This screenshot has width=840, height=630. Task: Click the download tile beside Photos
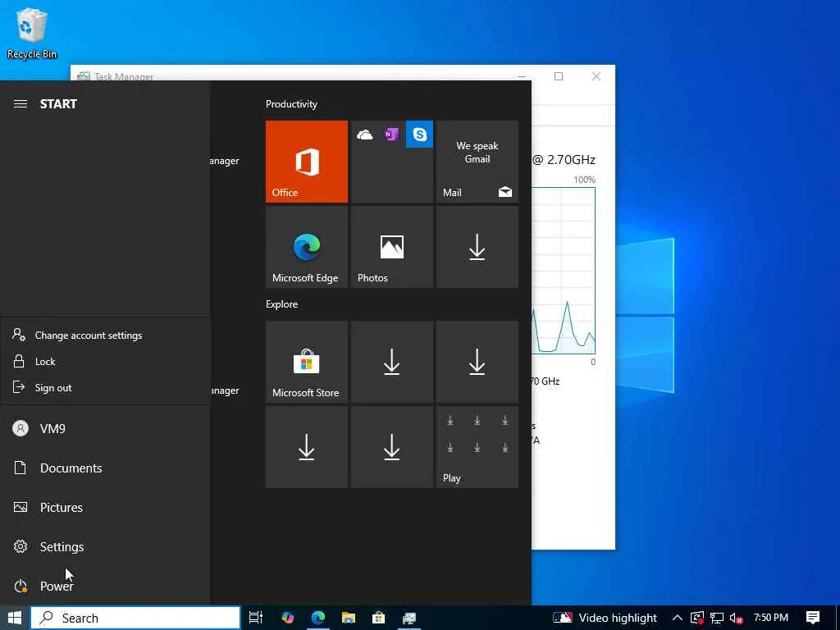point(477,247)
